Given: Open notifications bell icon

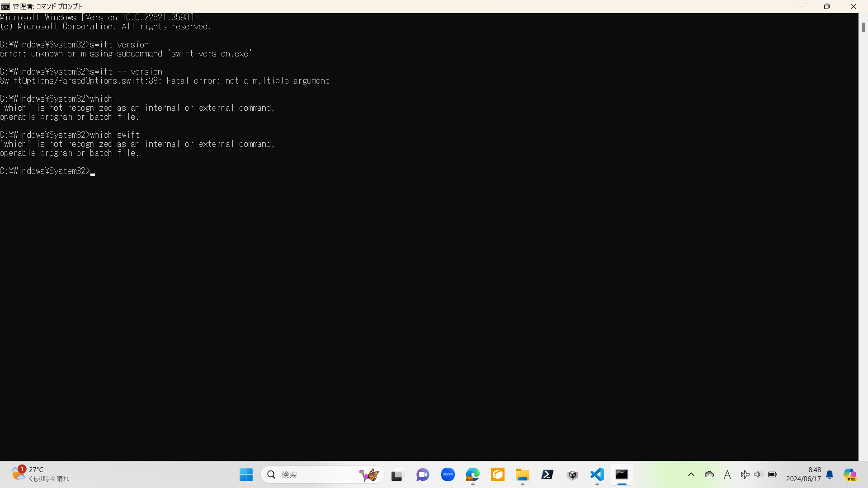Looking at the screenshot, I should tap(830, 474).
